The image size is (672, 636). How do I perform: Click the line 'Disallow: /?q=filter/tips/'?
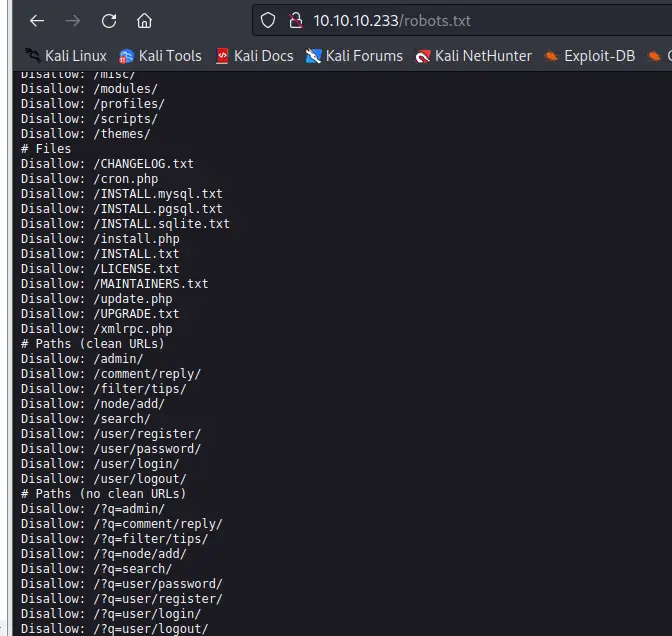[x=115, y=539]
